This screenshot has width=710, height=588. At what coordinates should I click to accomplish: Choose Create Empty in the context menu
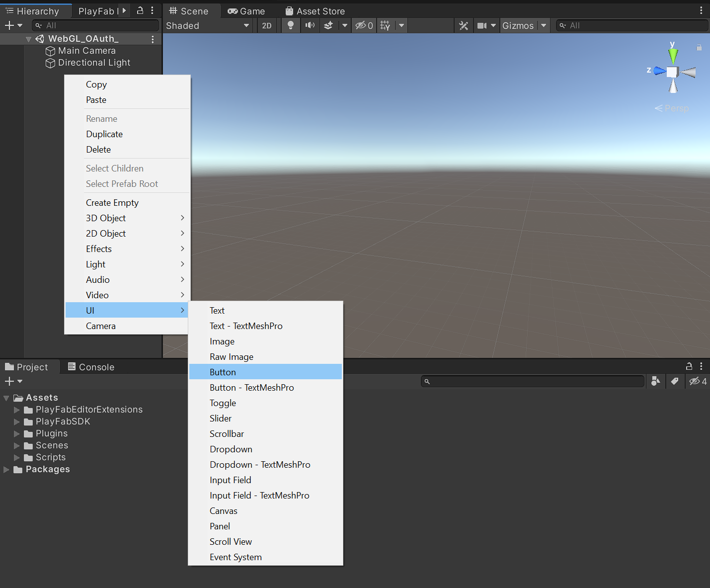coord(112,202)
